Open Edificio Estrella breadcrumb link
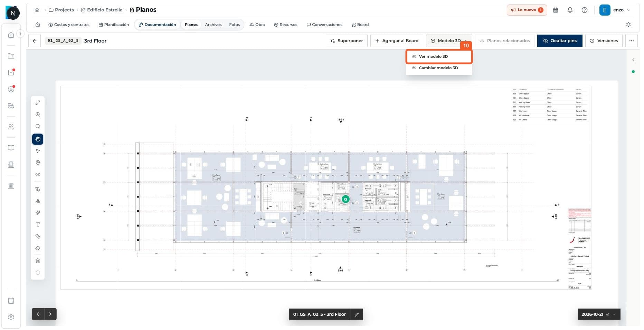The width and height of the screenshot is (644, 330). click(x=102, y=10)
